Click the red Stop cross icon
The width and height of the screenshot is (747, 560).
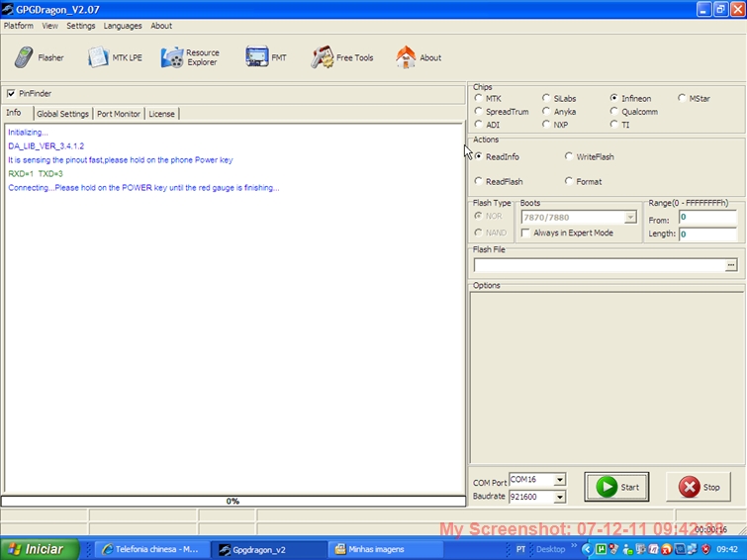(689, 487)
